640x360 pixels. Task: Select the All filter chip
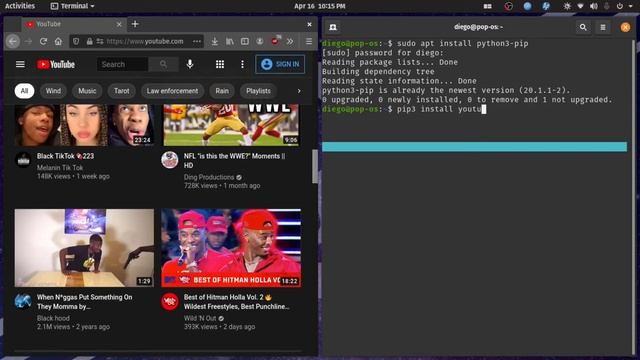(24, 91)
